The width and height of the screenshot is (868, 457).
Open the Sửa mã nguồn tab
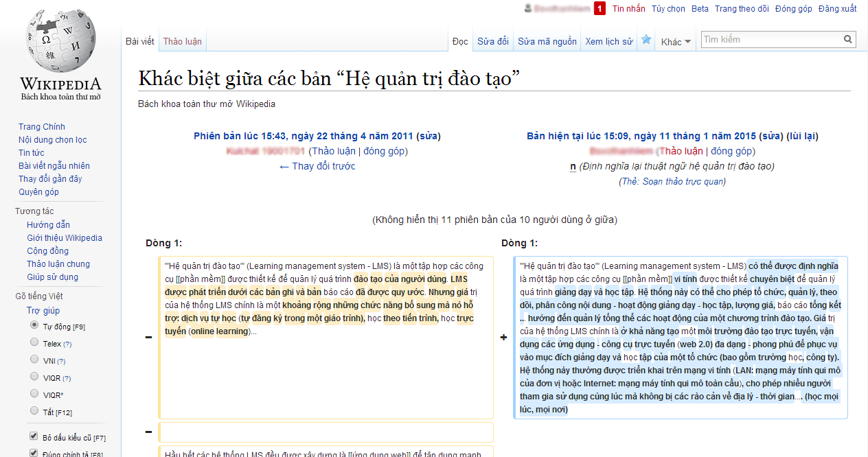[x=547, y=42]
